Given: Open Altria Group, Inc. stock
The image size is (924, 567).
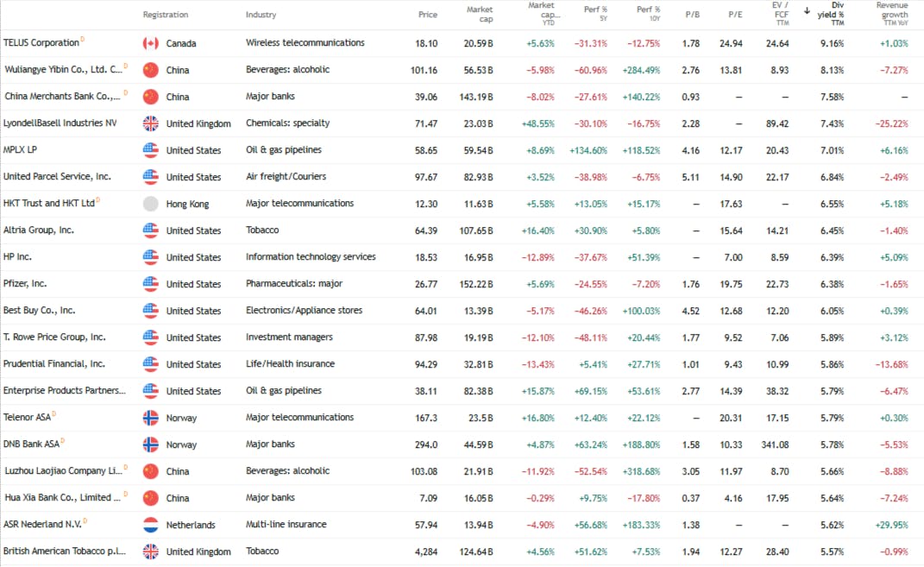Looking at the screenshot, I should (38, 230).
